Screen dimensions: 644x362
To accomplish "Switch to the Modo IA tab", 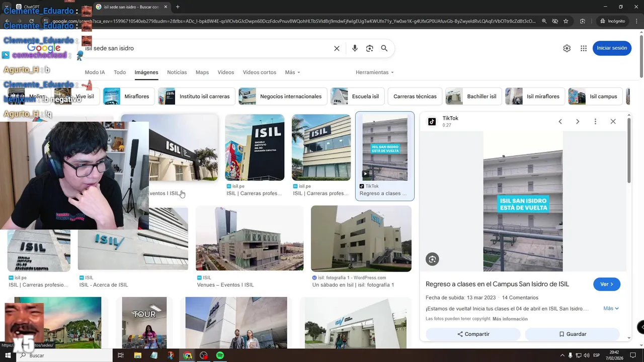I will (95, 72).
